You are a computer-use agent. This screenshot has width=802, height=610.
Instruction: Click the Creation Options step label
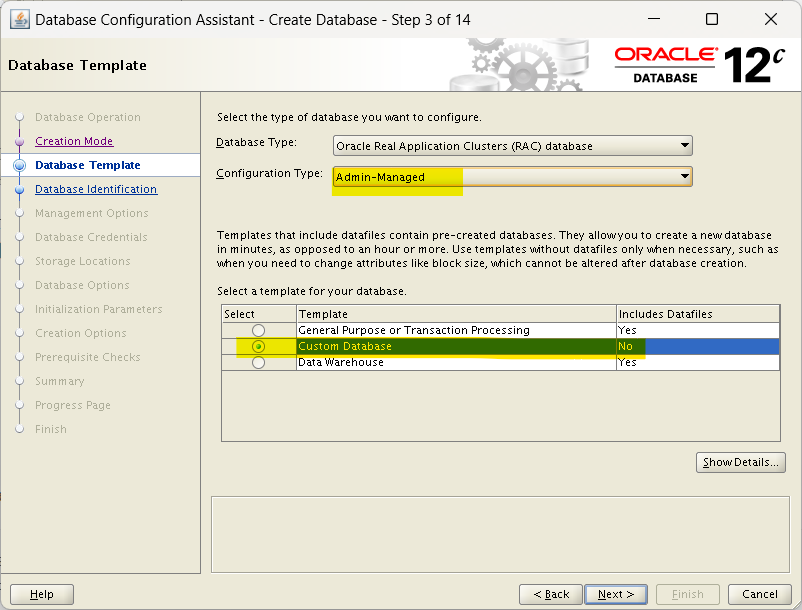click(x=80, y=333)
